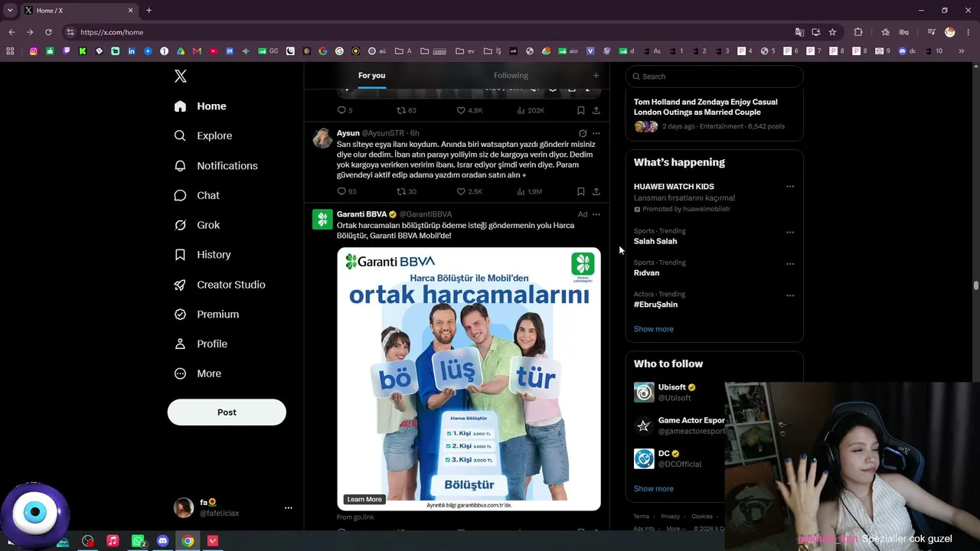Go to Explore in the sidebar
This screenshot has width=980, height=551.
coord(203,135)
